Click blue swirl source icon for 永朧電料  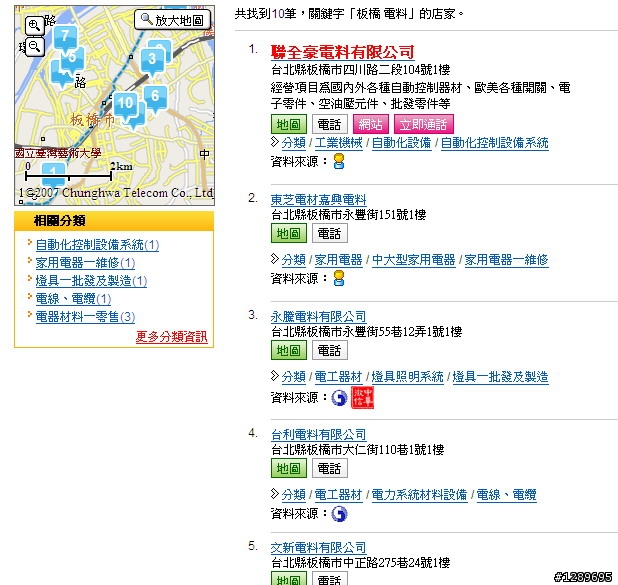pos(339,398)
